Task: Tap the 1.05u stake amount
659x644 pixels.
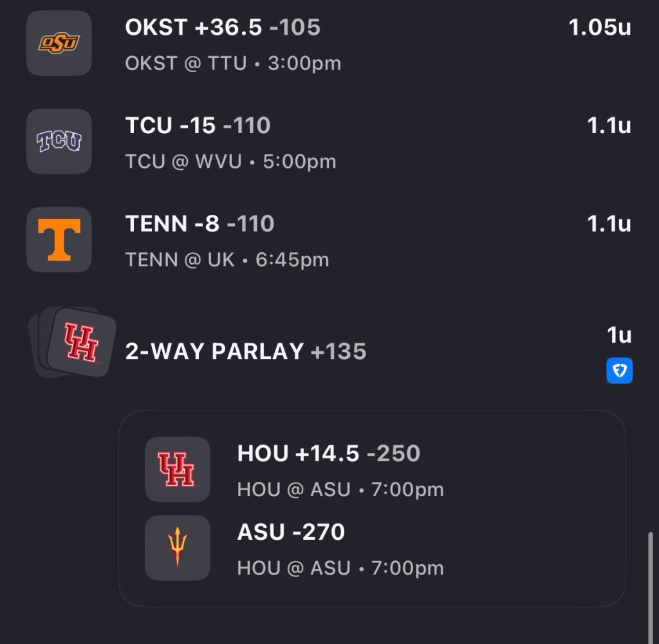Action: (599, 28)
